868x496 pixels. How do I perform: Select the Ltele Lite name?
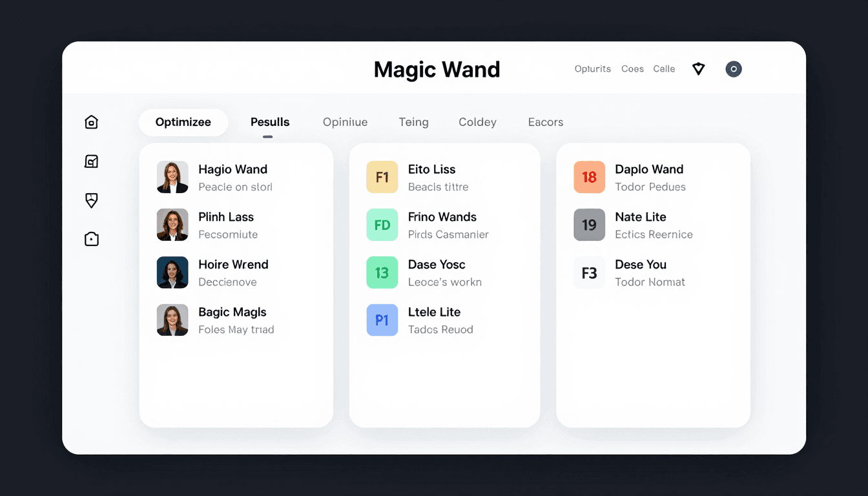pos(435,312)
